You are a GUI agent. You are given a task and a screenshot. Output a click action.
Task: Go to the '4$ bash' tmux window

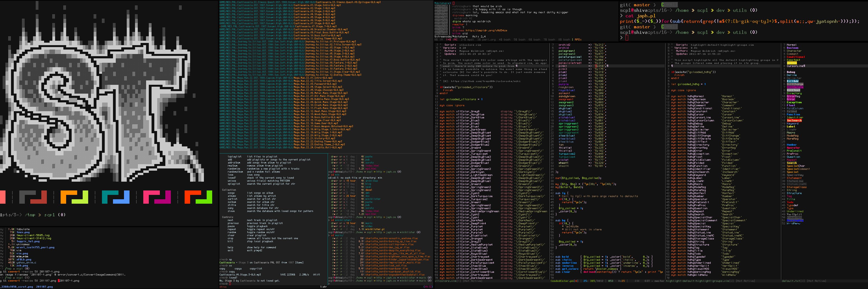coord(505,39)
